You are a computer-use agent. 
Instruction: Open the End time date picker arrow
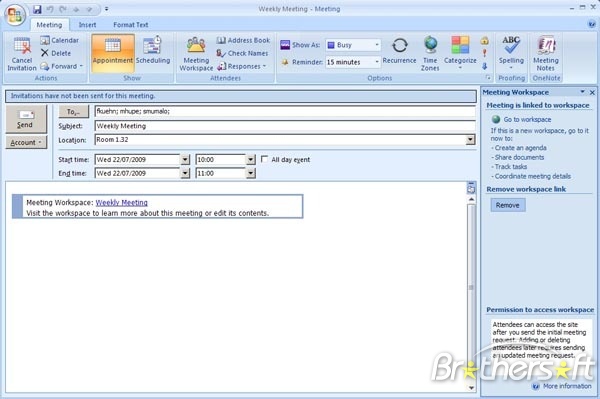pos(185,173)
